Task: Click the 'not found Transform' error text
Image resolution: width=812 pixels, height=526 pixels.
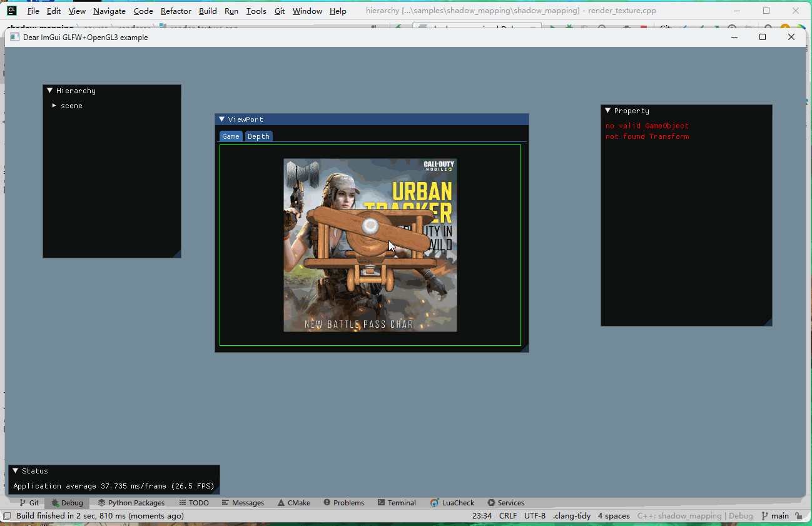Action: 647,136
